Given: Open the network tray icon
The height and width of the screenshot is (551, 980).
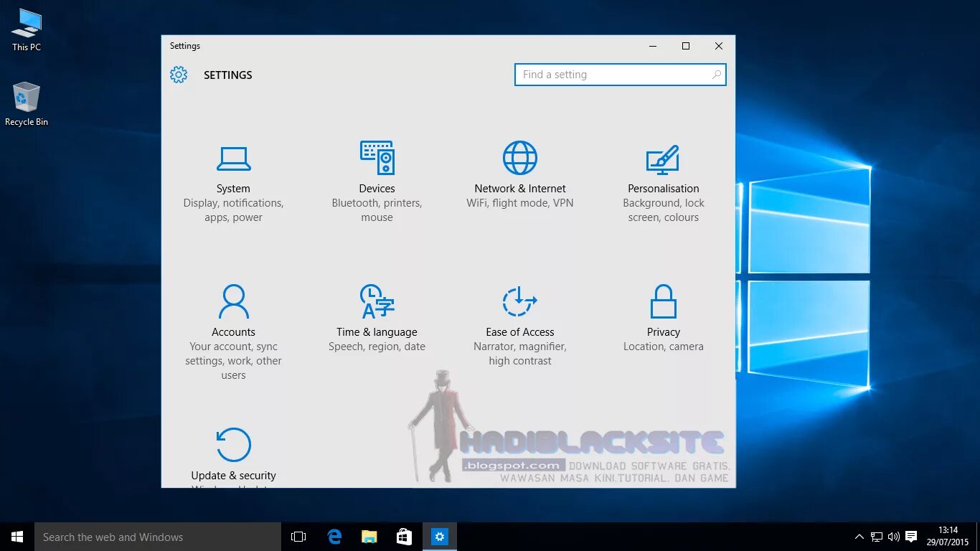Looking at the screenshot, I should [x=877, y=537].
